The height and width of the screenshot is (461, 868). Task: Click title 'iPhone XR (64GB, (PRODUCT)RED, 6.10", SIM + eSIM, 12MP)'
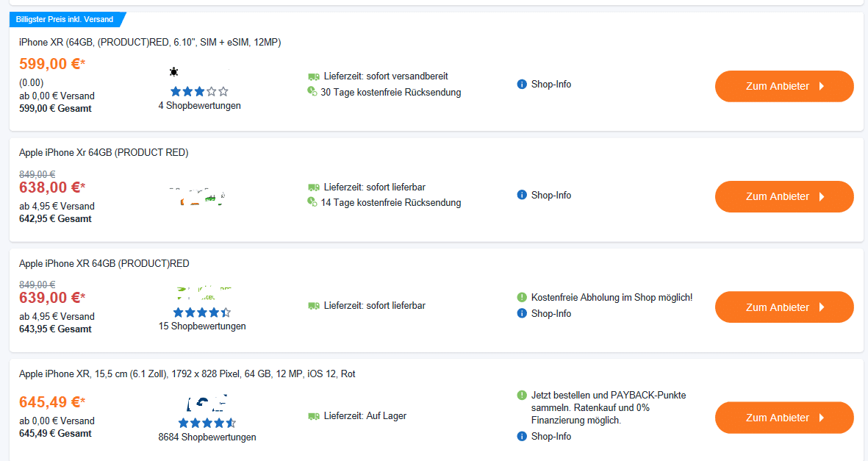point(150,42)
